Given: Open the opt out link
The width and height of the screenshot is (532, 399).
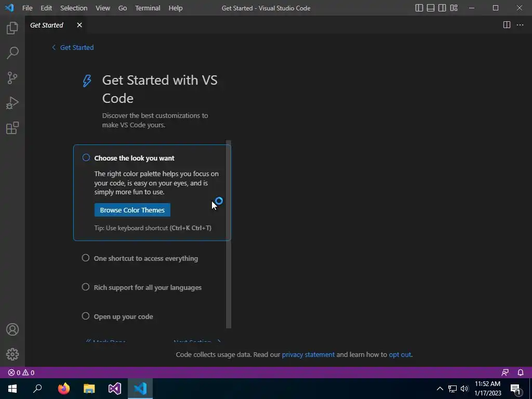Looking at the screenshot, I should click(400, 354).
